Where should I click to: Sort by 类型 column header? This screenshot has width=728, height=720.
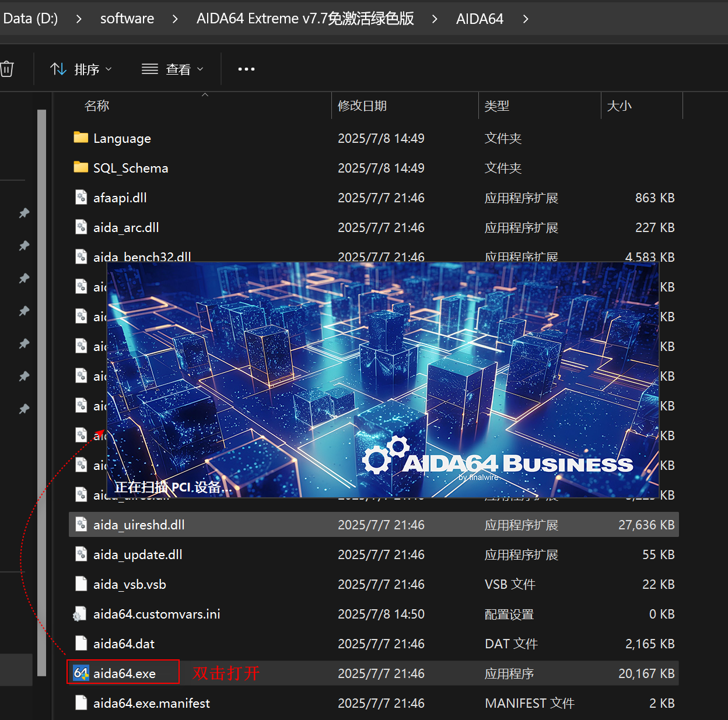pos(497,106)
